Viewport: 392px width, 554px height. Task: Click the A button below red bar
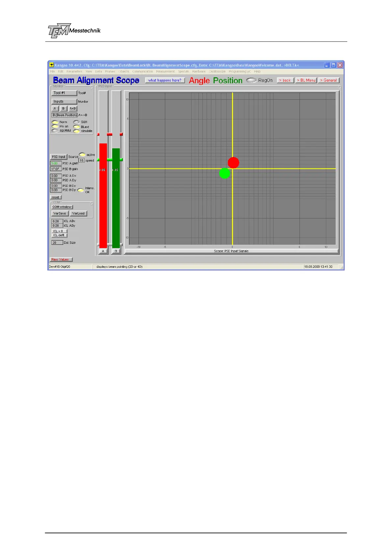tap(103, 251)
